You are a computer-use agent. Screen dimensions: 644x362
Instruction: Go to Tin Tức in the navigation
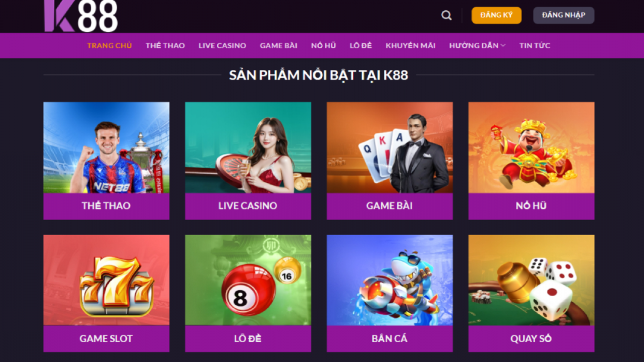(535, 46)
